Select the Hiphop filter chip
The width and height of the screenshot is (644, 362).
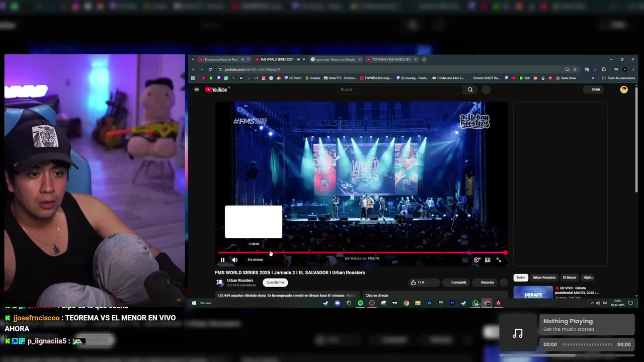588,278
